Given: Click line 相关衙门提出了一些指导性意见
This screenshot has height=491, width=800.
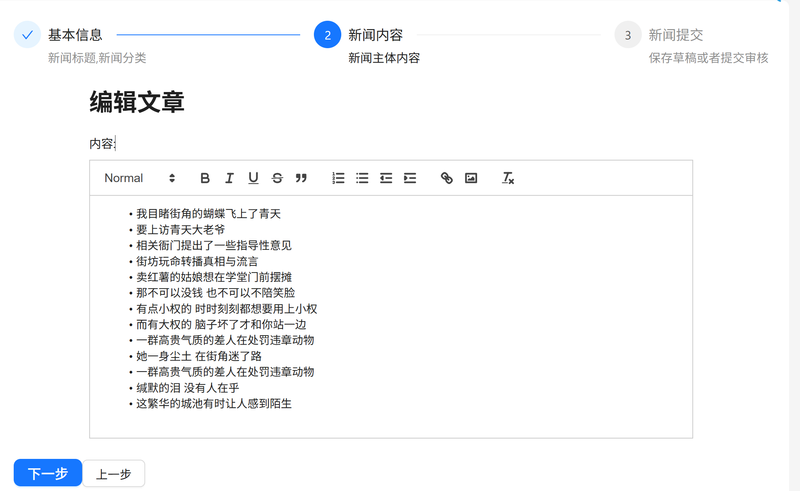Looking at the screenshot, I should coord(214,246).
